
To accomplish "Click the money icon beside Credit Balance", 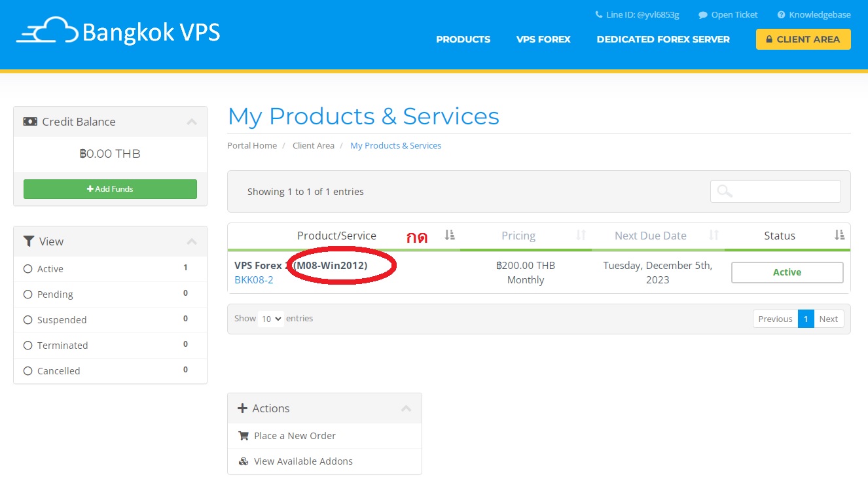I will pos(30,122).
